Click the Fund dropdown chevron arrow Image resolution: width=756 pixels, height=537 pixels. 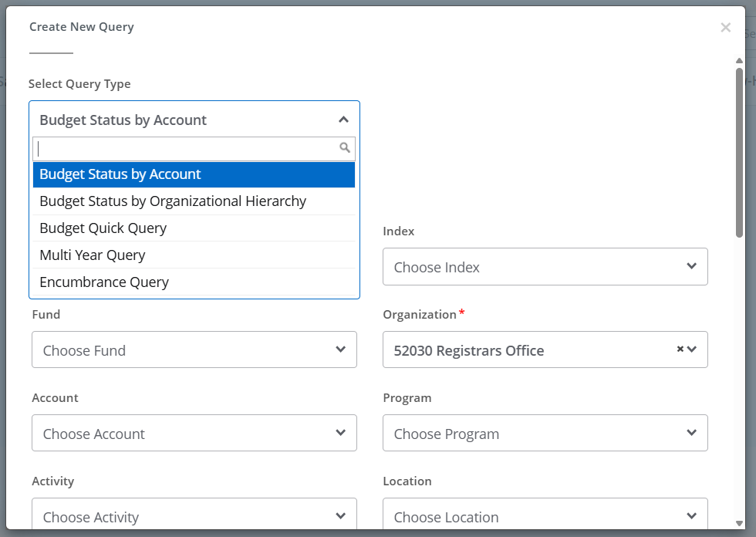(x=340, y=350)
